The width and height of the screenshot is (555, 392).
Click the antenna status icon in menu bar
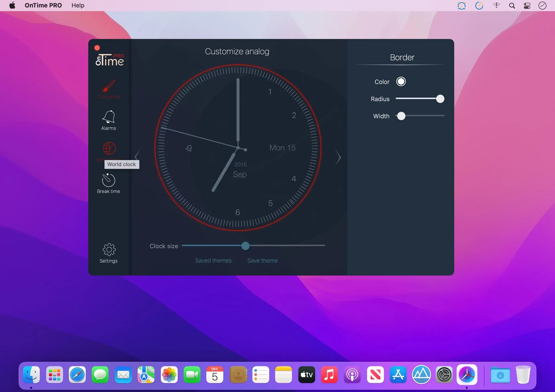[x=496, y=5]
